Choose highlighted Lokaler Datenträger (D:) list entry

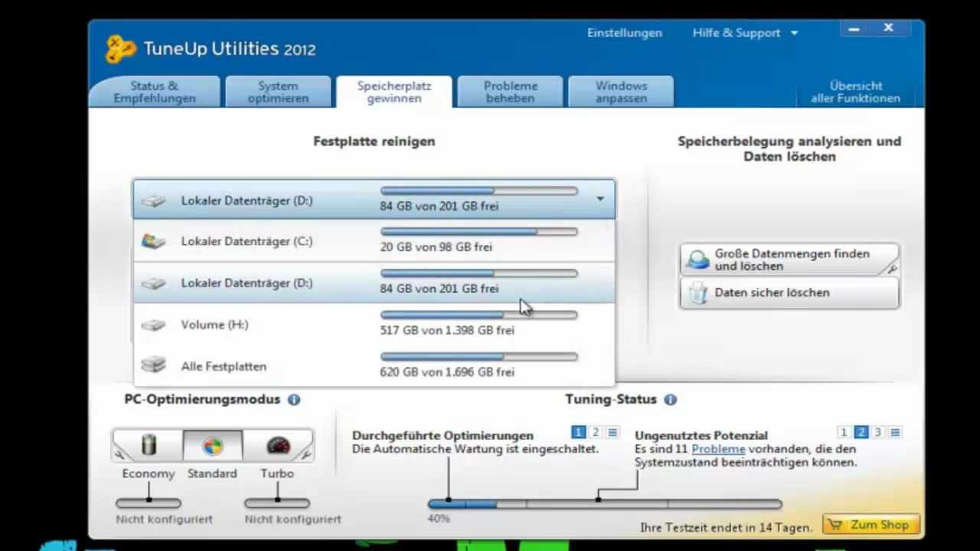click(x=374, y=283)
